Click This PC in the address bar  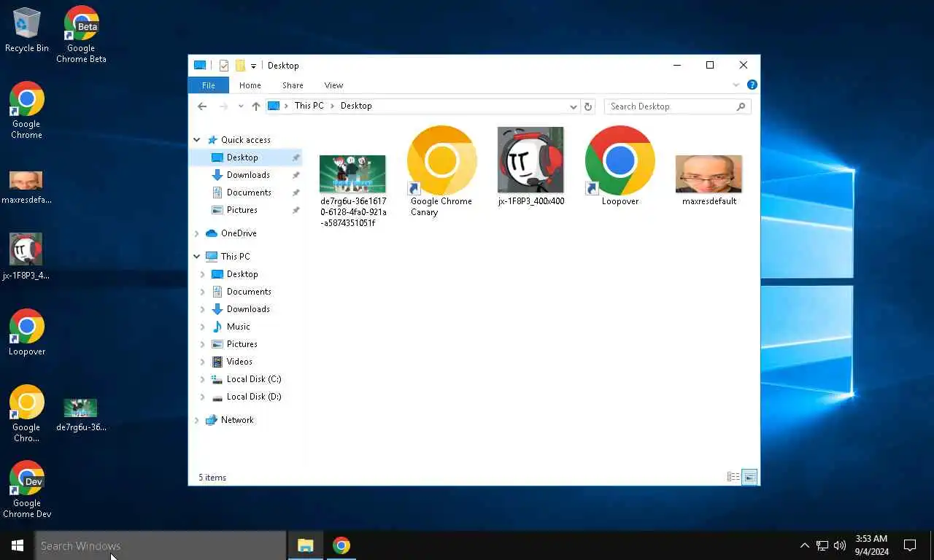pyautogui.click(x=309, y=106)
